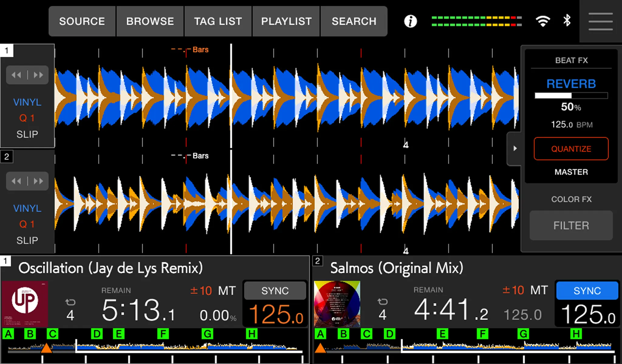Toggle SLIP mode on deck 2

27,240
